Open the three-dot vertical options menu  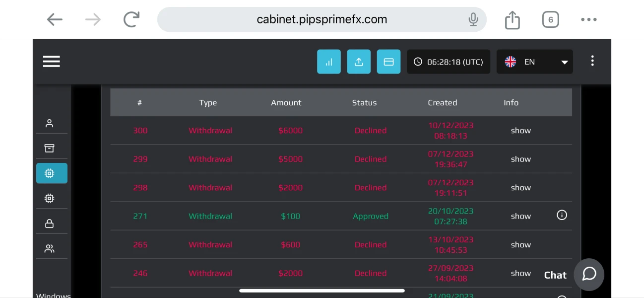pyautogui.click(x=592, y=61)
